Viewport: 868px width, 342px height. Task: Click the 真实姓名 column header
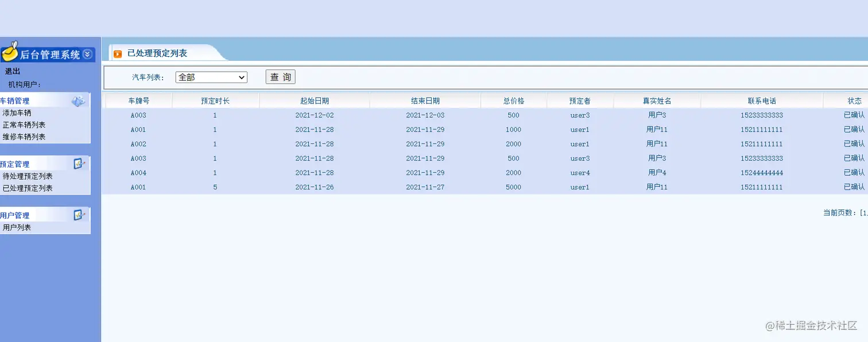point(657,100)
